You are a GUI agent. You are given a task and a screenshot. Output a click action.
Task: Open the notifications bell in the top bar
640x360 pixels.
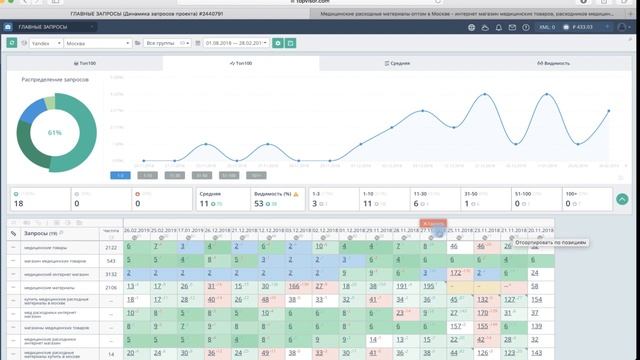tap(498, 27)
